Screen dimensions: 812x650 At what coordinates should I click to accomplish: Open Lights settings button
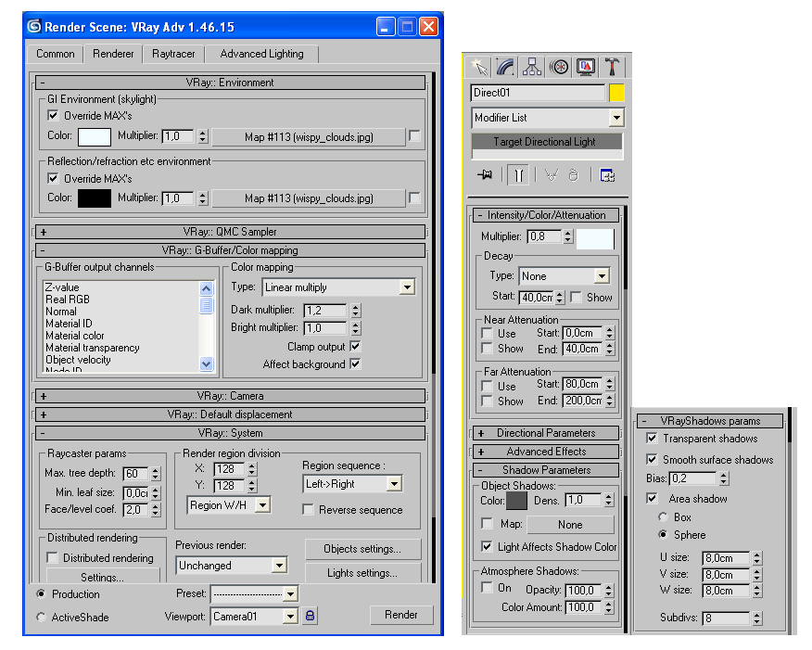362,573
